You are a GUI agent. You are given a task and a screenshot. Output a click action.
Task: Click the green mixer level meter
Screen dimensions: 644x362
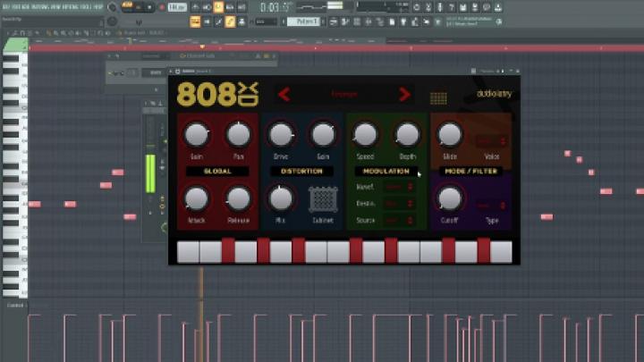(151, 173)
